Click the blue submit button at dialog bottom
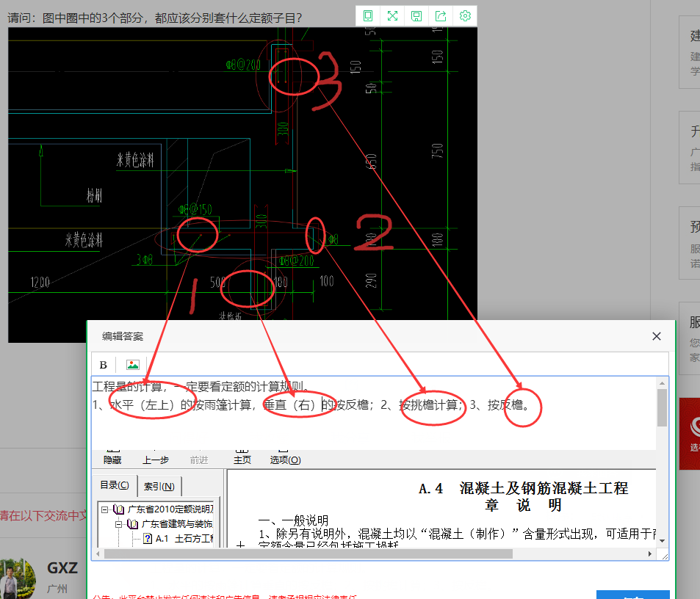The height and width of the screenshot is (599, 700). pos(633,595)
